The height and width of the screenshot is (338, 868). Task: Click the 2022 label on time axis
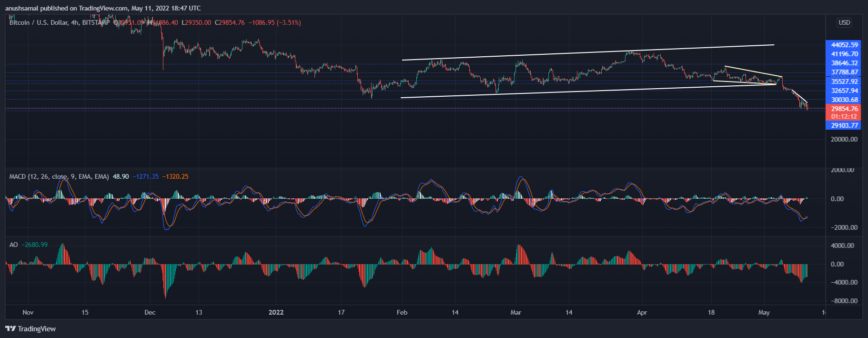coord(276,312)
